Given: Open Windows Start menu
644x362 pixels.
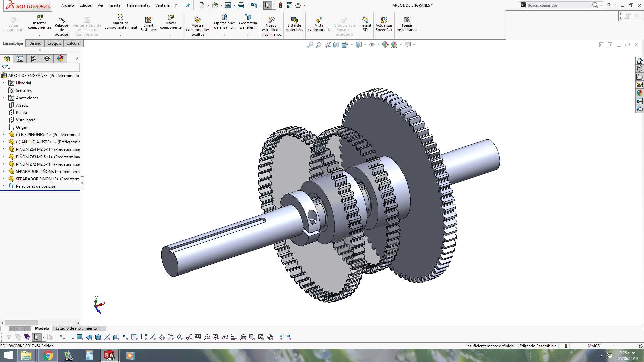Looking at the screenshot, I should pyautogui.click(x=8, y=355).
